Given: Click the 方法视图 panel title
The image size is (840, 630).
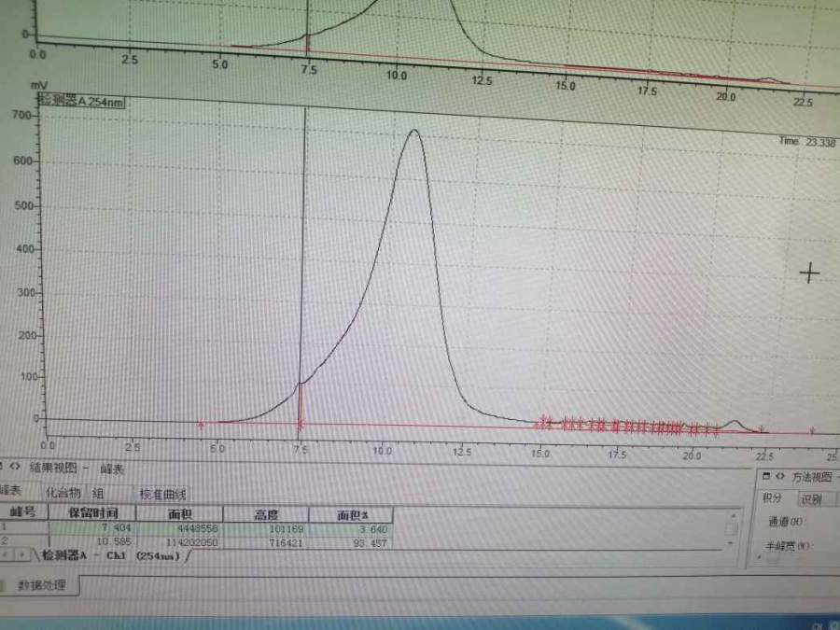Looking at the screenshot, I should pyautogui.click(x=812, y=477).
